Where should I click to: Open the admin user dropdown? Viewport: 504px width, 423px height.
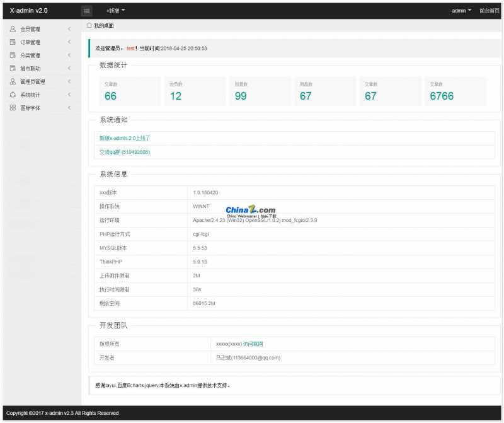tap(461, 11)
